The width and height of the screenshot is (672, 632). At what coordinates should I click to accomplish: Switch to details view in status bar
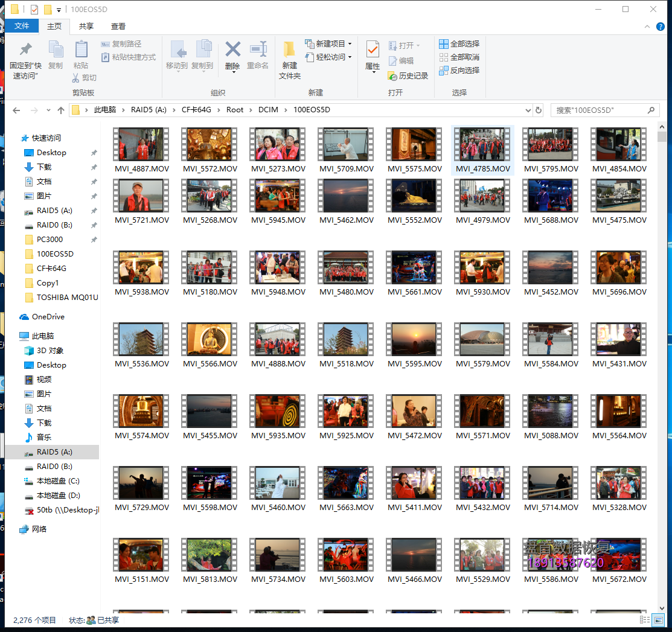[645, 620]
